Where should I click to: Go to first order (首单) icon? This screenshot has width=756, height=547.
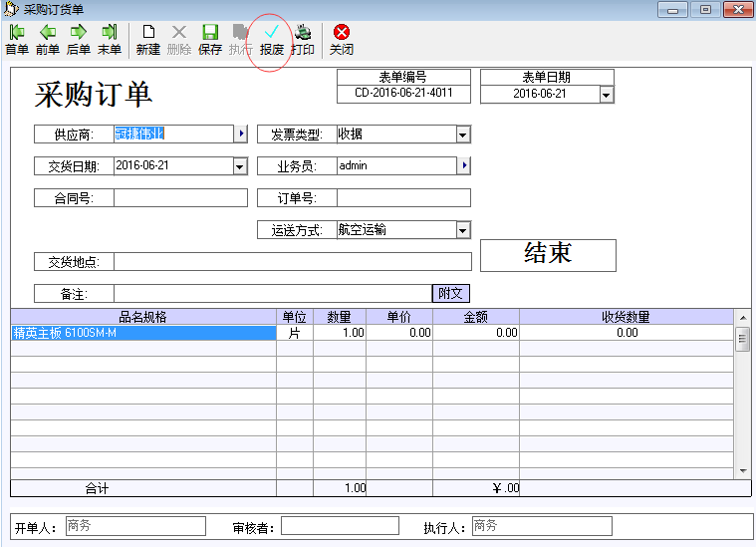(17, 32)
